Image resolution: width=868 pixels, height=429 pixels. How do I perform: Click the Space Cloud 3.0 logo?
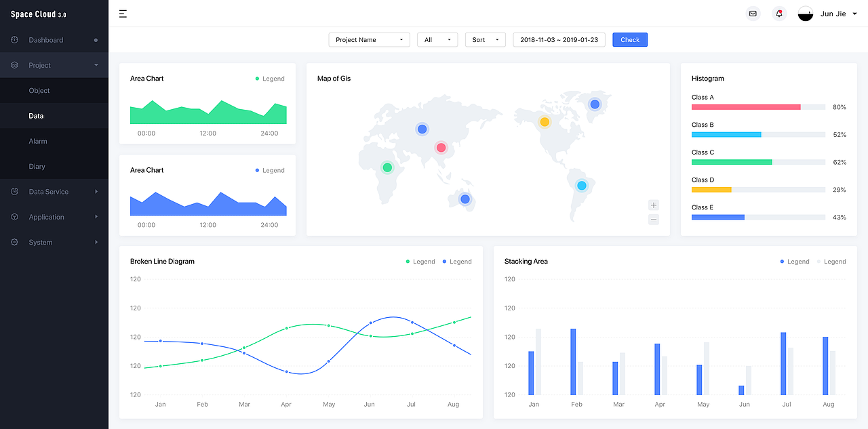click(x=38, y=14)
